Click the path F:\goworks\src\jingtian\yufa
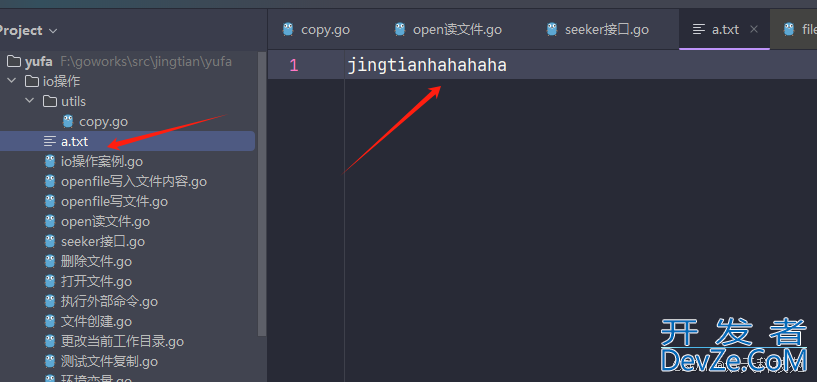 click(146, 61)
